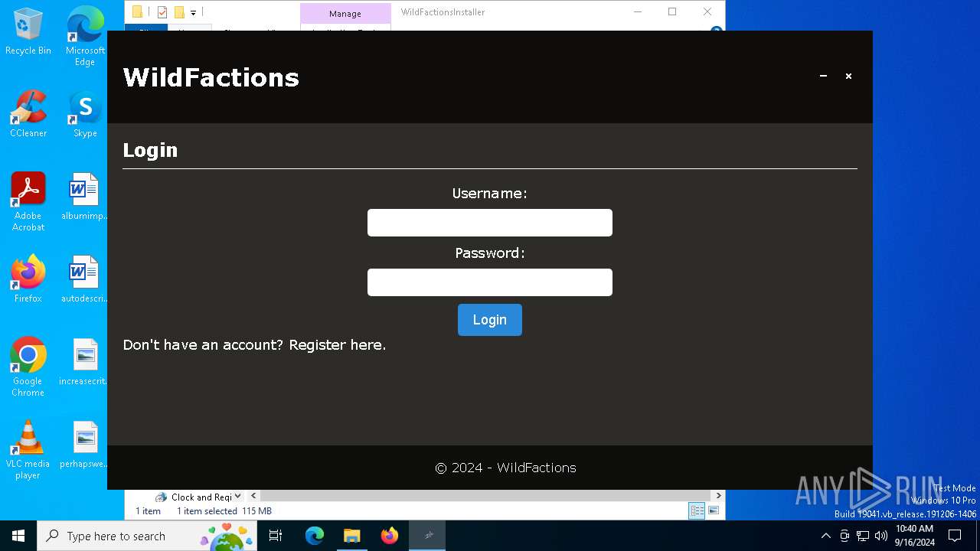Open the Google Chrome desktop shortcut
The width and height of the screenshot is (980, 551).
(x=28, y=367)
